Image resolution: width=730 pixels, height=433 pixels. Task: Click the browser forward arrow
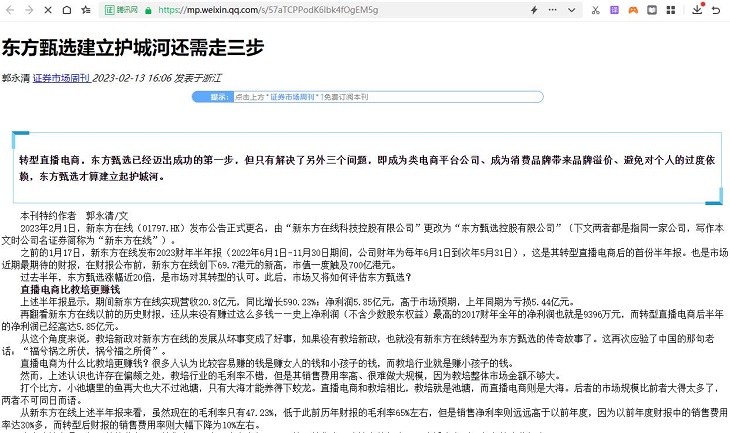(27, 9)
